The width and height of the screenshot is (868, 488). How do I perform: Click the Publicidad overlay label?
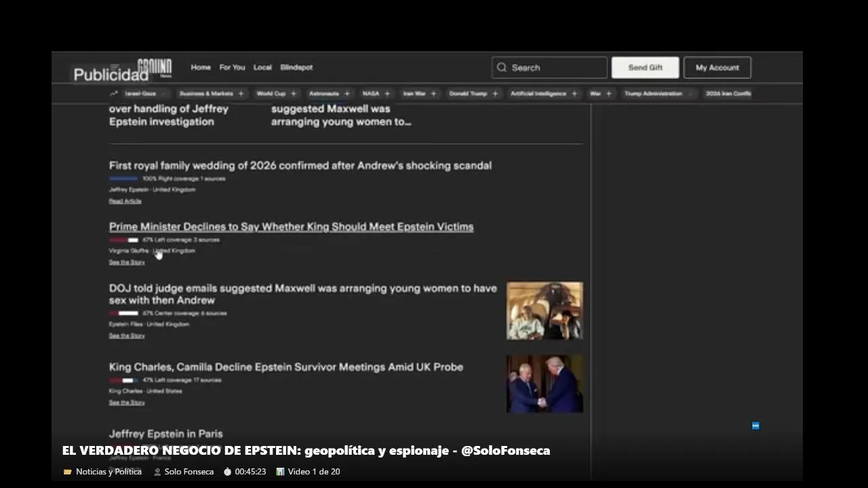pos(111,75)
